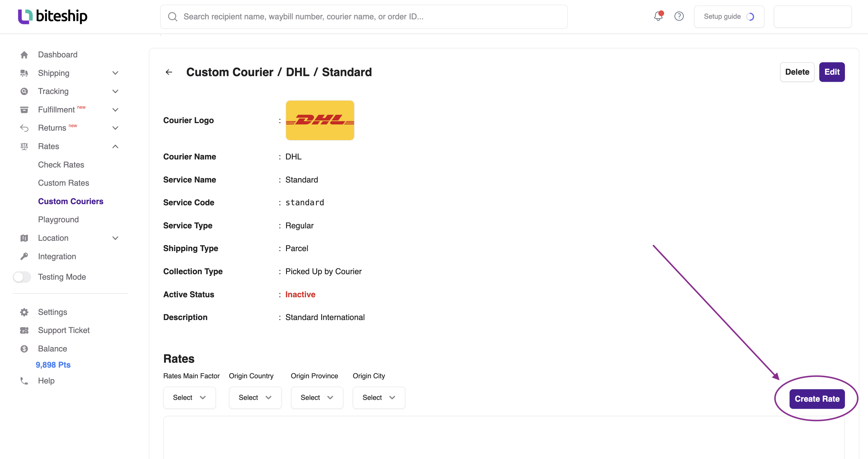
Task: Click the 'Regular' service type value
Action: [x=299, y=226]
